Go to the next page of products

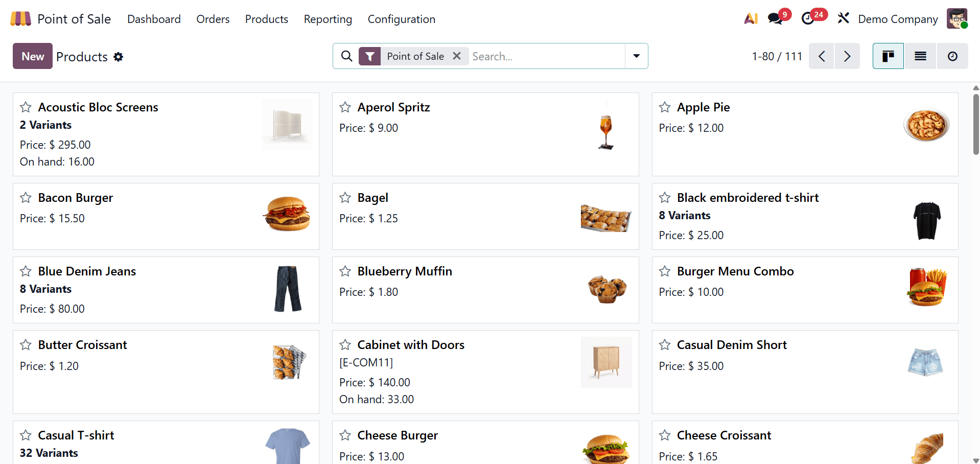[x=847, y=56]
